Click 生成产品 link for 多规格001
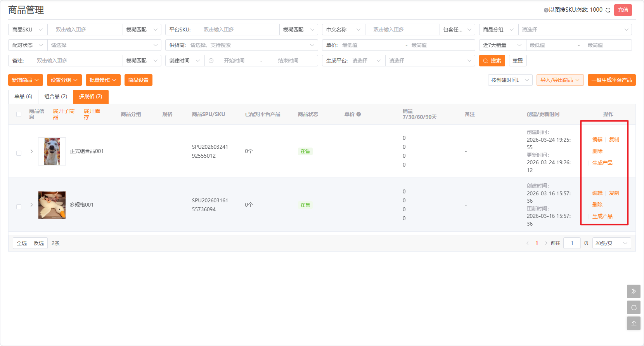644x346 pixels. tap(602, 216)
